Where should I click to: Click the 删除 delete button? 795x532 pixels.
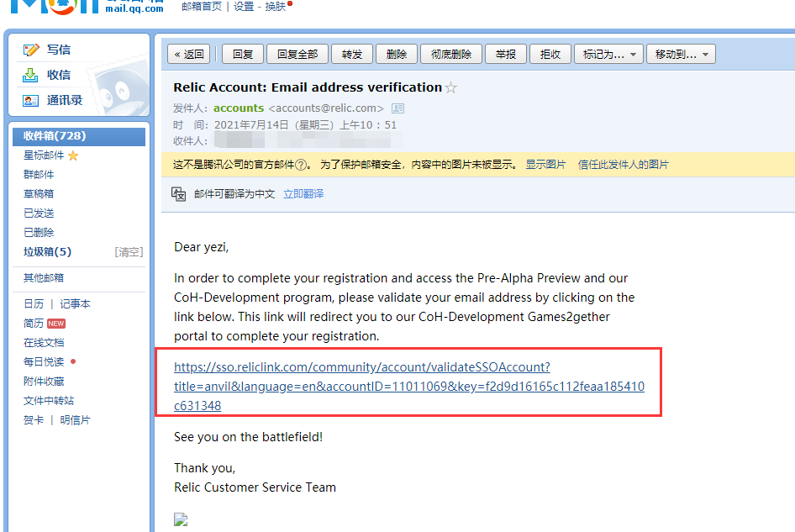397,55
